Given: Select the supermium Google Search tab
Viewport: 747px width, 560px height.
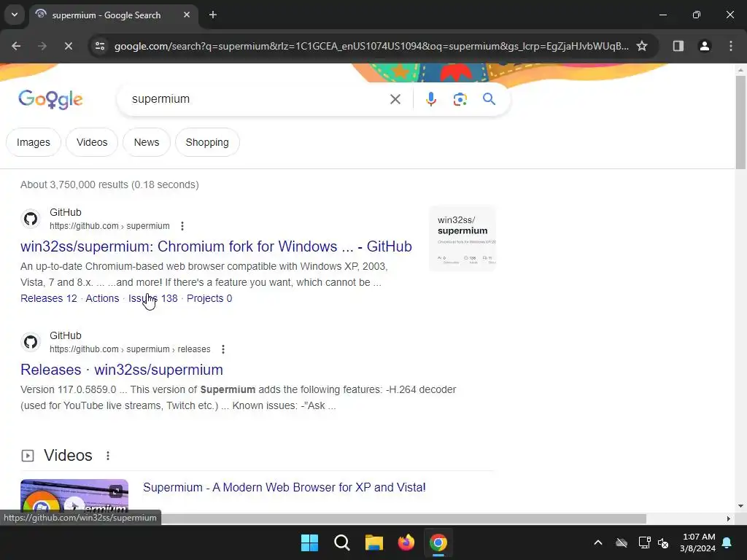Looking at the screenshot, I should point(113,15).
